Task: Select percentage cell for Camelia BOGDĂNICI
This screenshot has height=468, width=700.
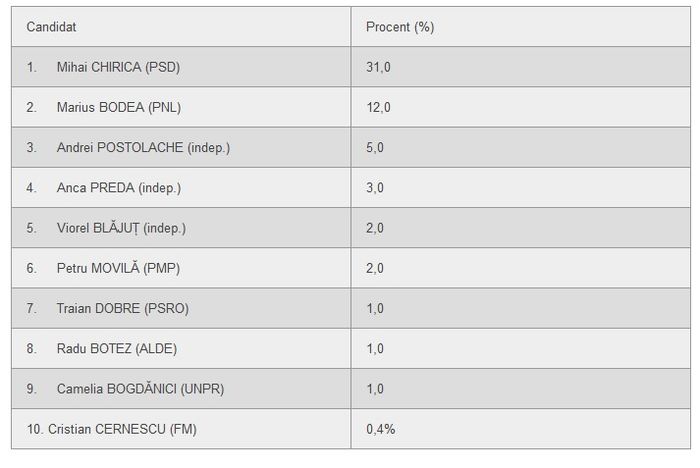Action: click(521, 389)
